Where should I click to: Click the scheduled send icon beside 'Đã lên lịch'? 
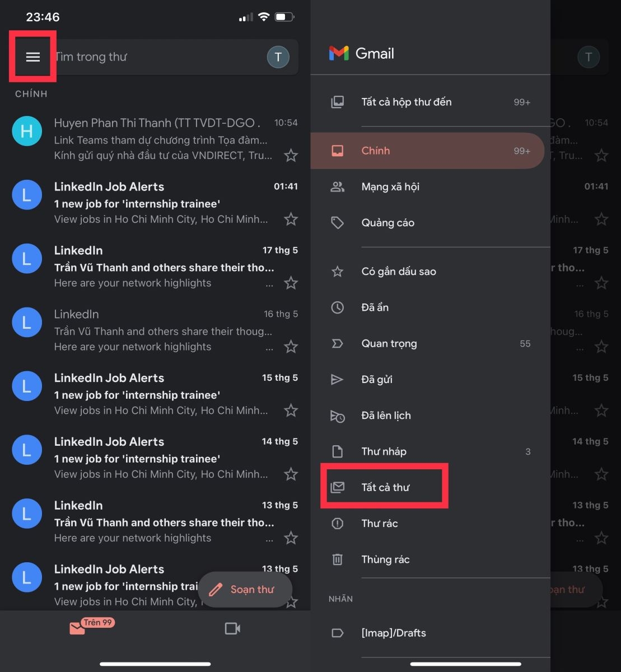pyautogui.click(x=337, y=416)
